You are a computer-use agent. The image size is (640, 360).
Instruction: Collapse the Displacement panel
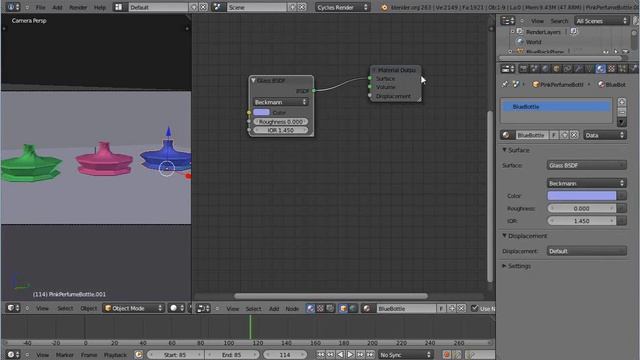click(x=504, y=236)
